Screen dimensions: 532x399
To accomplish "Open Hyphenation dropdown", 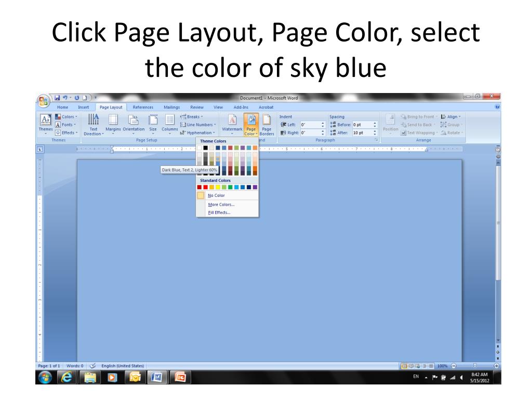I will (197, 133).
